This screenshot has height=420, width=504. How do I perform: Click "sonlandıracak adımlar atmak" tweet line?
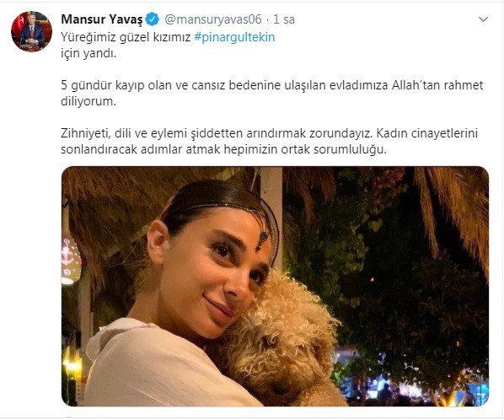[141, 149]
